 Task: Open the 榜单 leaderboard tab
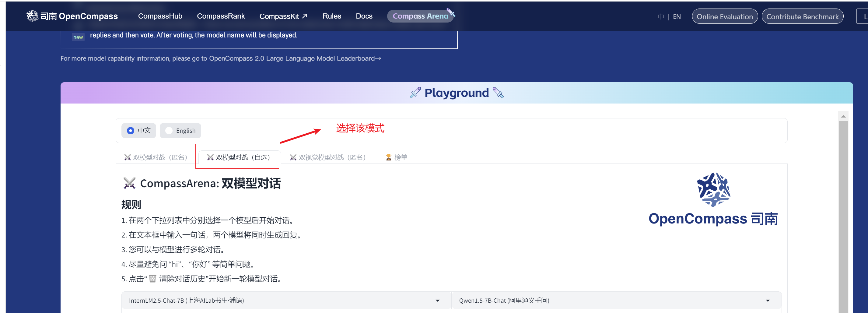(x=397, y=157)
